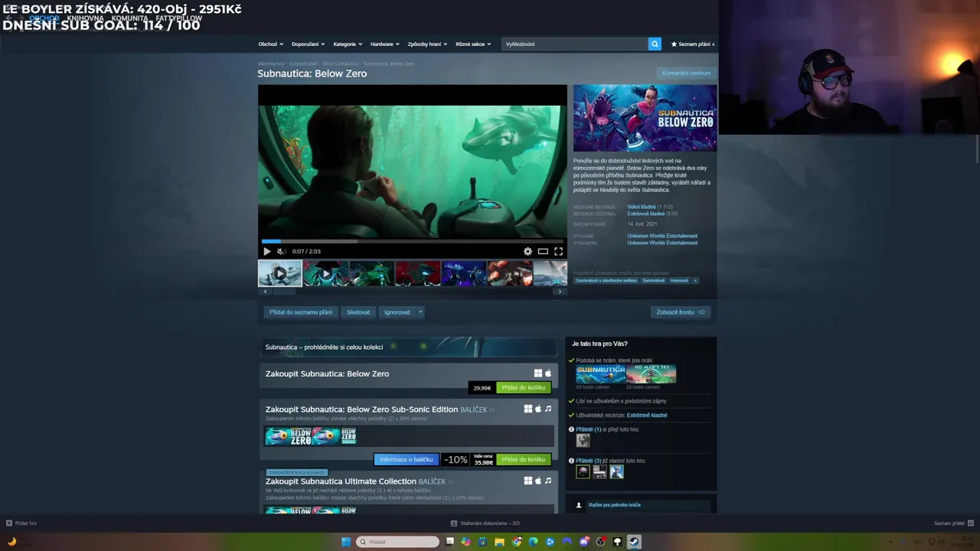Open Komunitní centrum button
Screen dimensions: 980x551
(x=686, y=73)
